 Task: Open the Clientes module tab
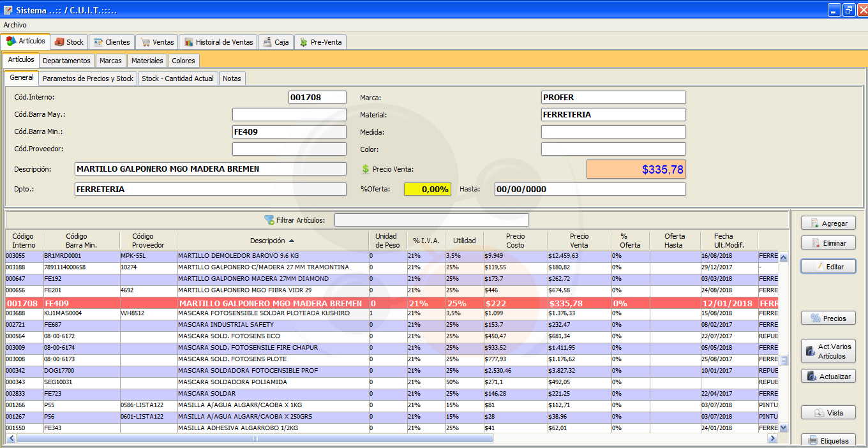[x=112, y=42]
